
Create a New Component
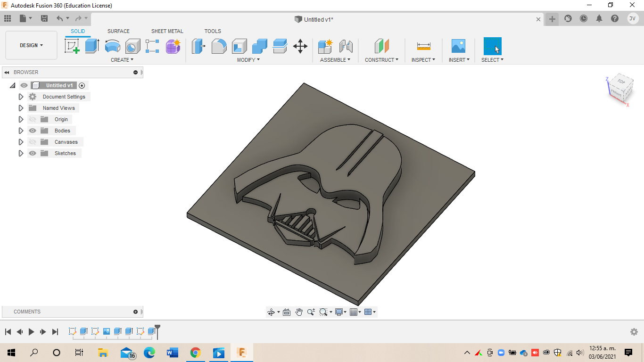pyautogui.click(x=325, y=46)
